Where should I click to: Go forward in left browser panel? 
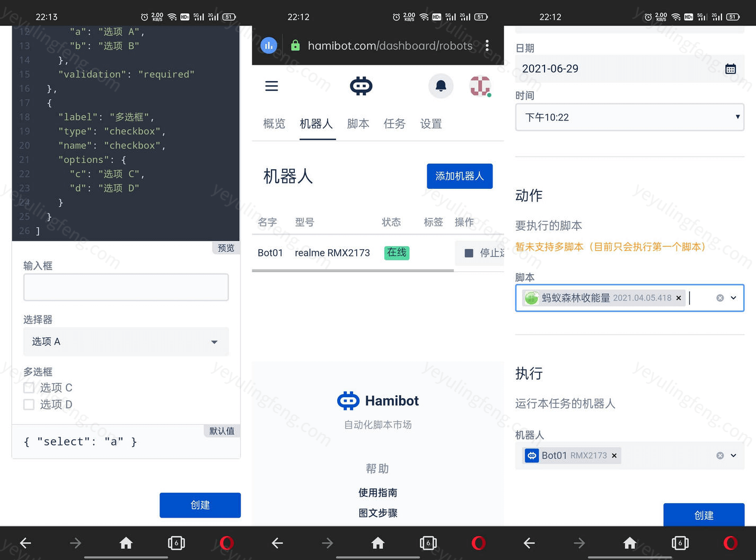[76, 543]
